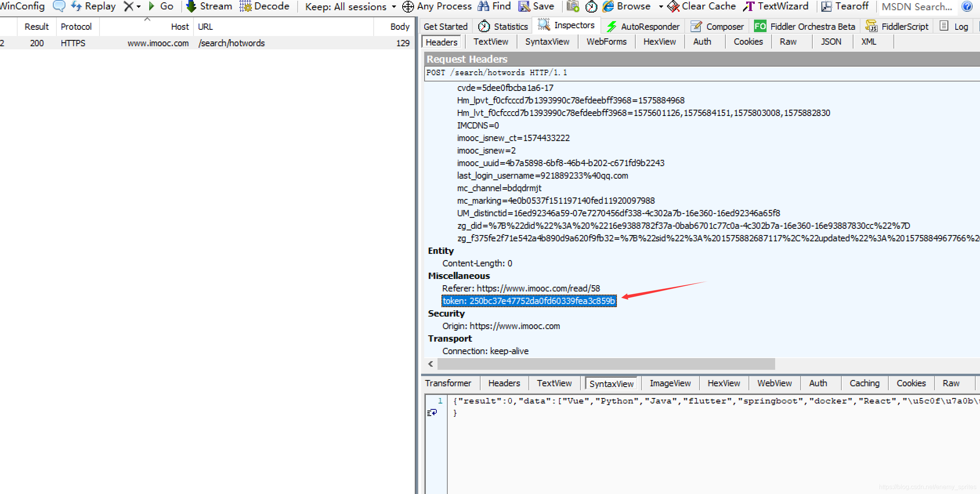Open Find with binoculars icon

click(483, 6)
